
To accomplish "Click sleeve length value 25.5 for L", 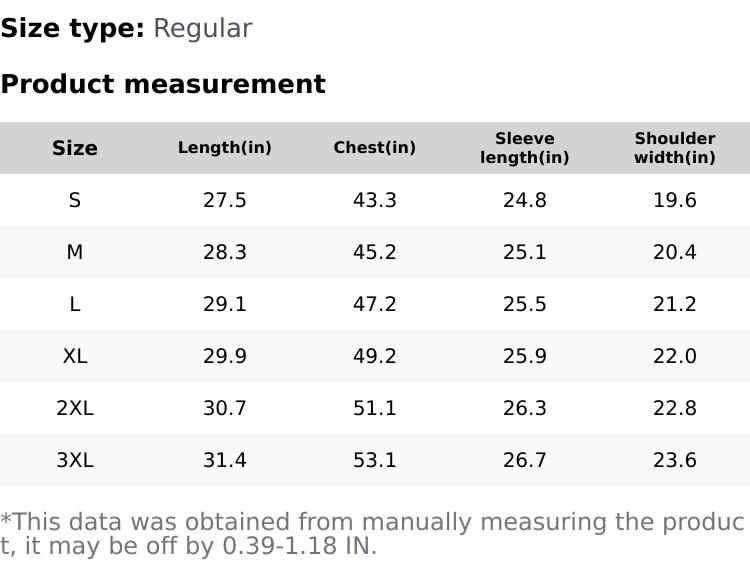I will pos(525,304).
